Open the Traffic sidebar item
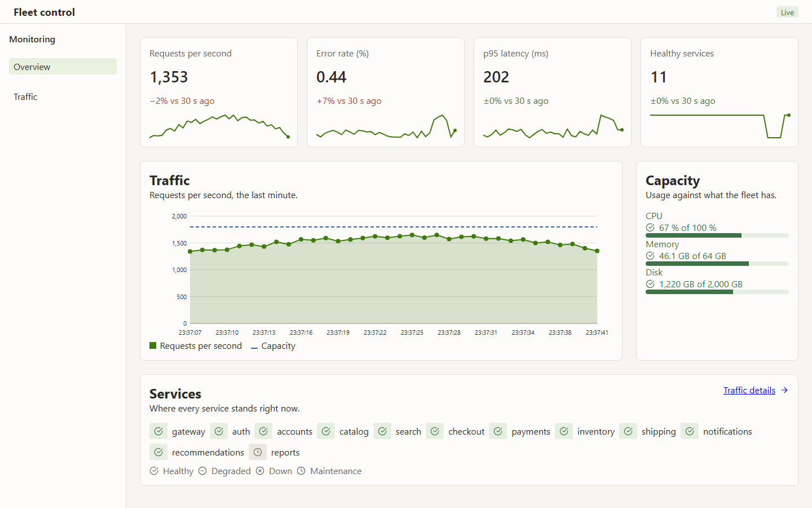812x508 pixels. [x=63, y=97]
